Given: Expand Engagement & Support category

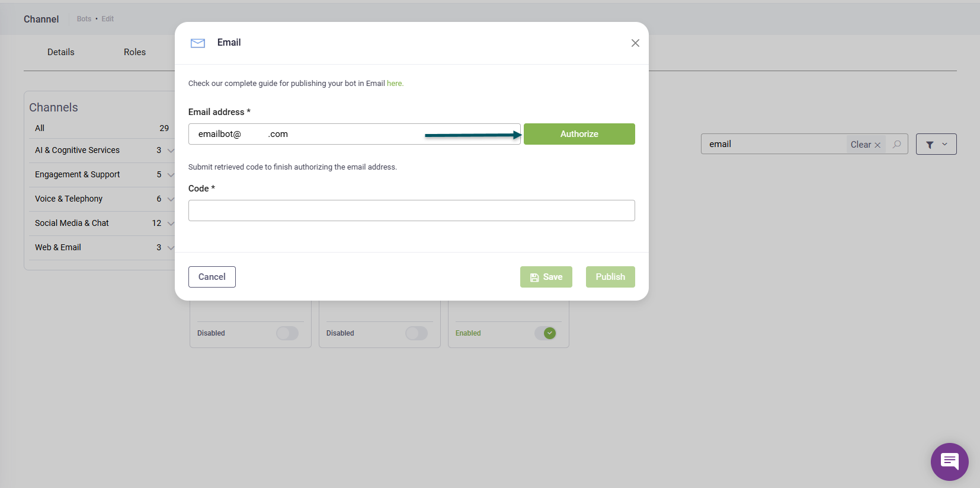Looking at the screenshot, I should (171, 175).
